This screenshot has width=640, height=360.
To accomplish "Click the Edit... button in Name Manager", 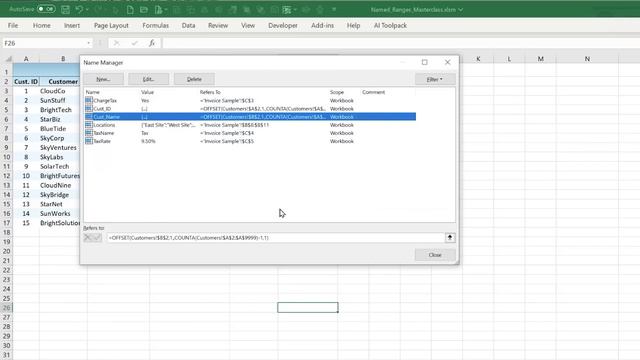I will coord(149,79).
